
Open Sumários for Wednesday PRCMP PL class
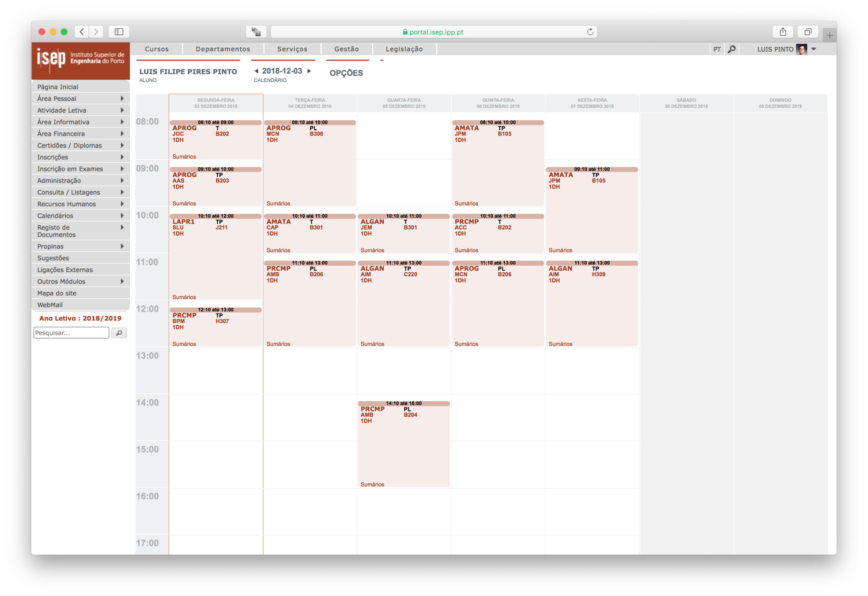click(372, 484)
